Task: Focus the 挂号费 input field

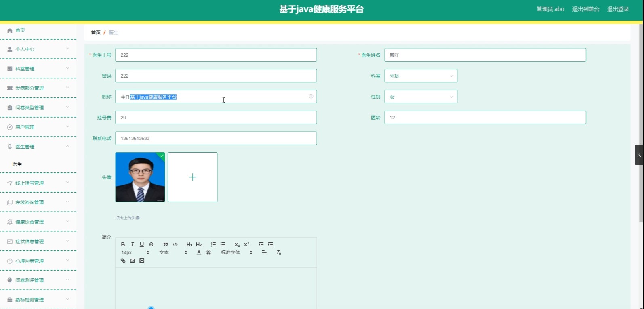Action: tap(216, 118)
